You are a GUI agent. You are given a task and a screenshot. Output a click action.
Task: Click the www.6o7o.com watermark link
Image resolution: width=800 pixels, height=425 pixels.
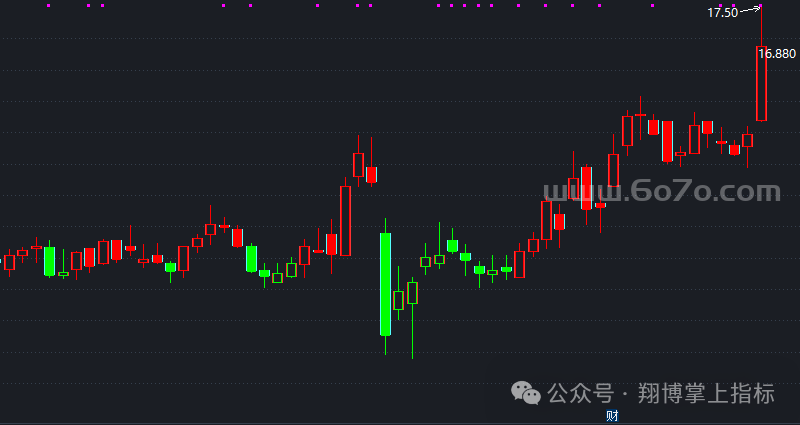click(661, 191)
